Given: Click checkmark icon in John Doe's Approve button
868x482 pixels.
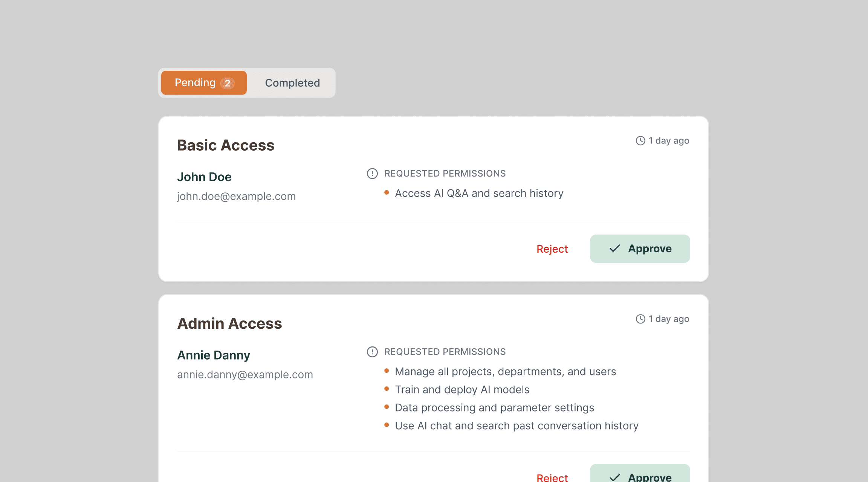Looking at the screenshot, I should (x=615, y=249).
